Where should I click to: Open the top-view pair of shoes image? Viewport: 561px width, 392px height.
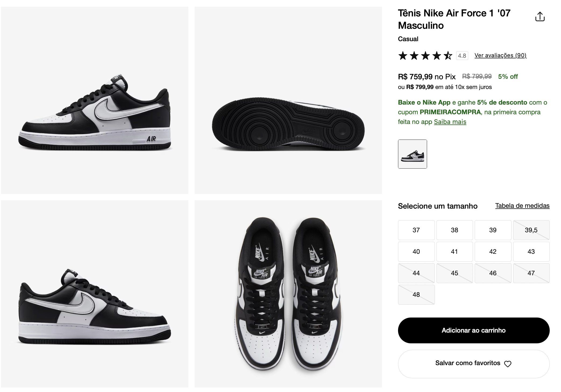(x=288, y=294)
